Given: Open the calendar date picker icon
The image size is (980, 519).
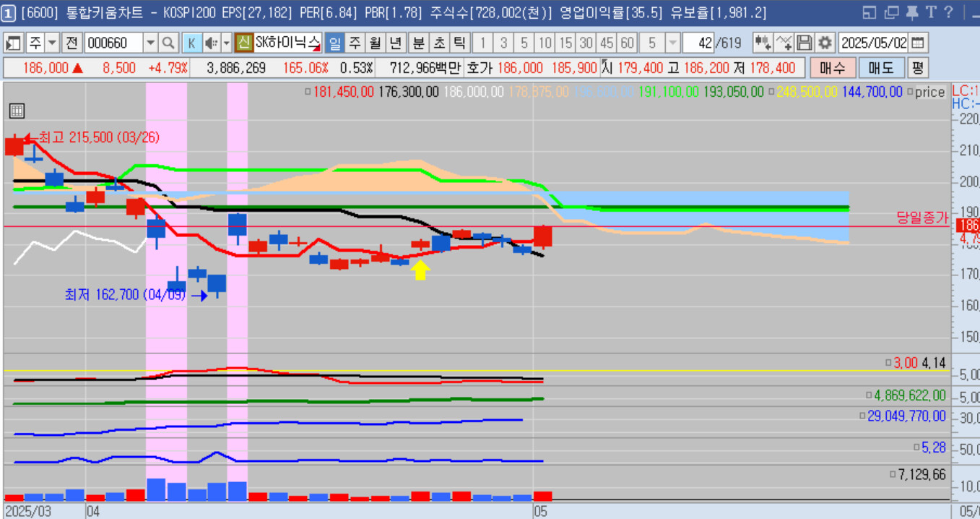Looking at the screenshot, I should tap(918, 43).
